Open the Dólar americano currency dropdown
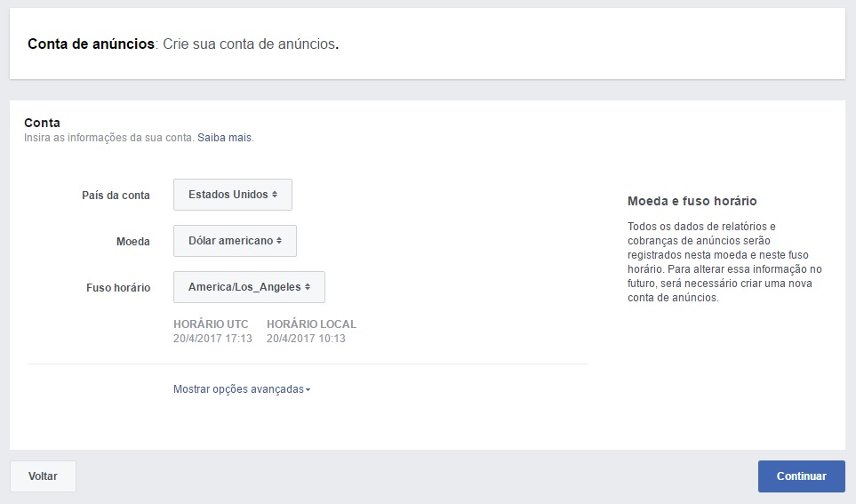Screen dimensions: 856x504 point(234,241)
